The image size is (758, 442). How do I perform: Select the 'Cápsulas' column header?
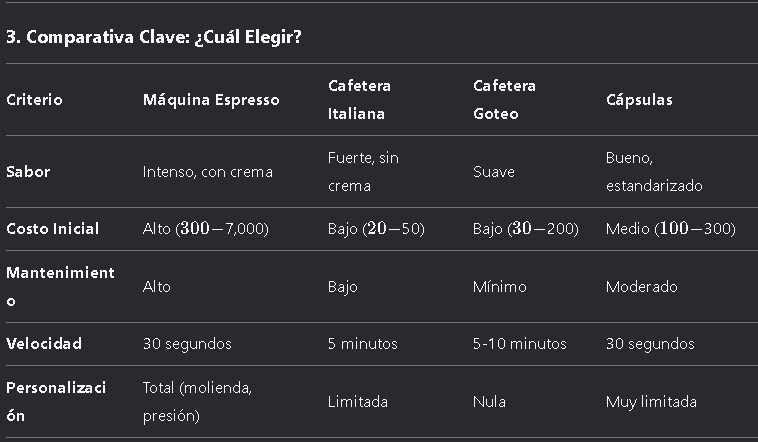point(639,100)
